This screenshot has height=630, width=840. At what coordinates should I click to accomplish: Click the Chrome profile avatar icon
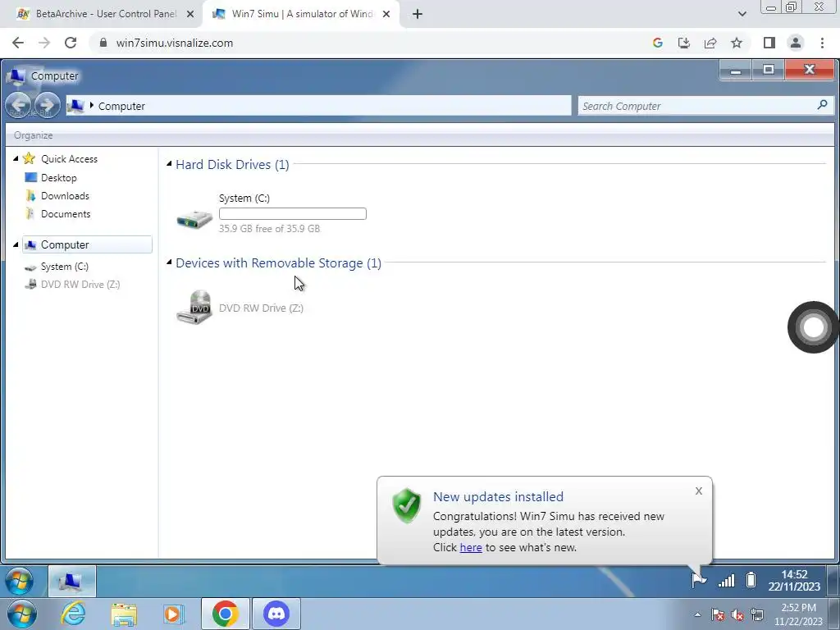pos(796,43)
